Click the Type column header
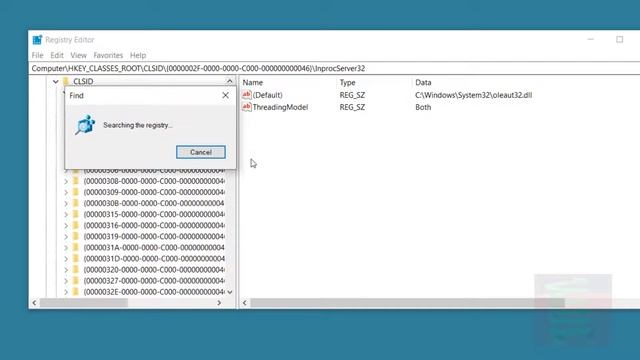 pos(348,82)
